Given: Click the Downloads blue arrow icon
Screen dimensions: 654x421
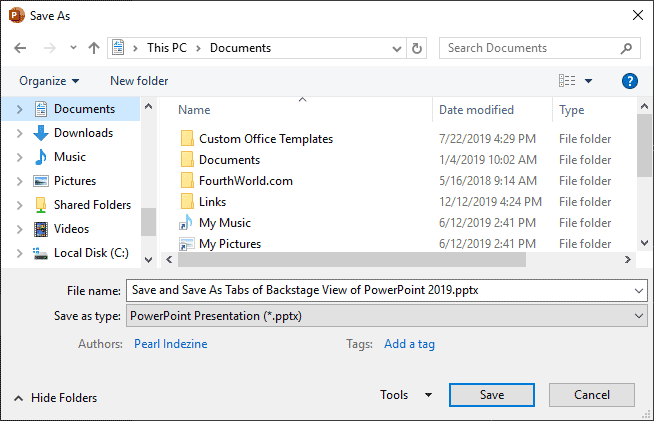Looking at the screenshot, I should pyautogui.click(x=40, y=133).
